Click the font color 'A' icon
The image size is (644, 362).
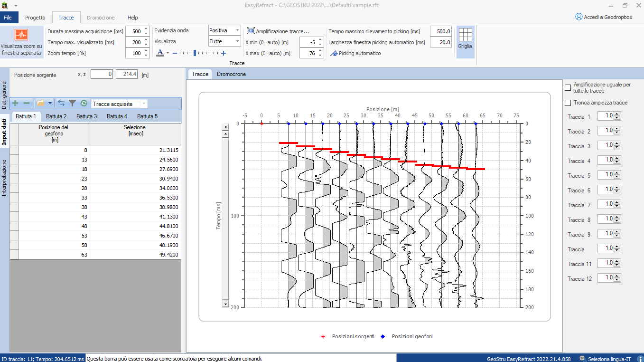click(160, 53)
